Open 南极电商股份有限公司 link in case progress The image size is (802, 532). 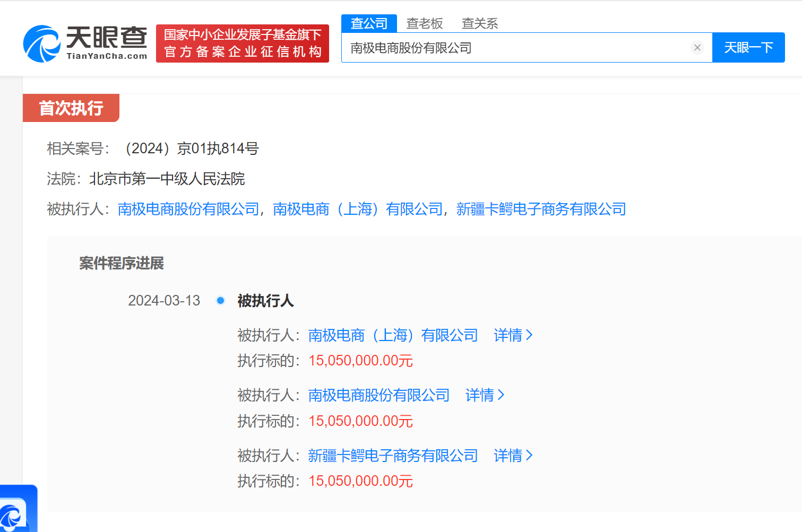coord(379,395)
